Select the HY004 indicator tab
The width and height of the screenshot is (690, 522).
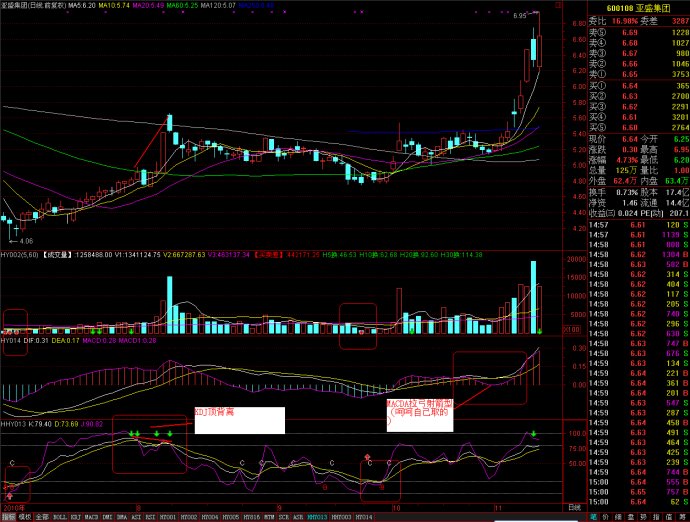(x=210, y=517)
